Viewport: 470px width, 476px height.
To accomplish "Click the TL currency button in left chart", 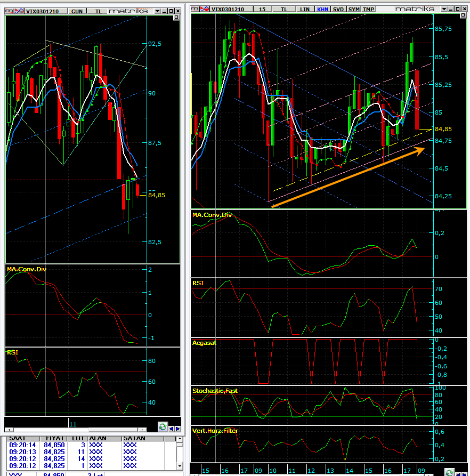I will click(x=99, y=10).
